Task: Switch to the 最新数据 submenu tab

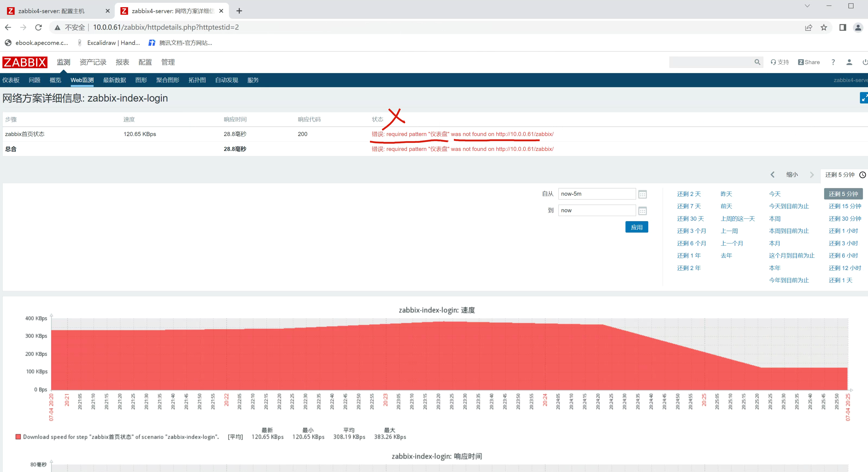Action: point(114,80)
